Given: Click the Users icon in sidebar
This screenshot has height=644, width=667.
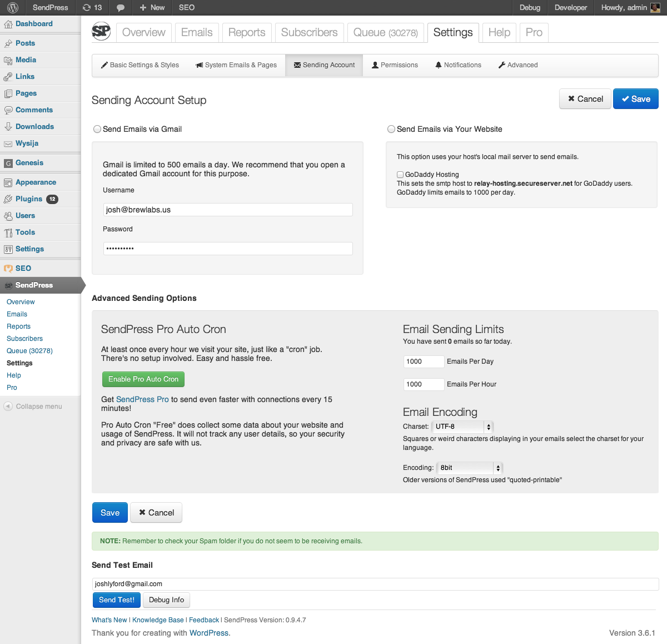Looking at the screenshot, I should pos(8,216).
